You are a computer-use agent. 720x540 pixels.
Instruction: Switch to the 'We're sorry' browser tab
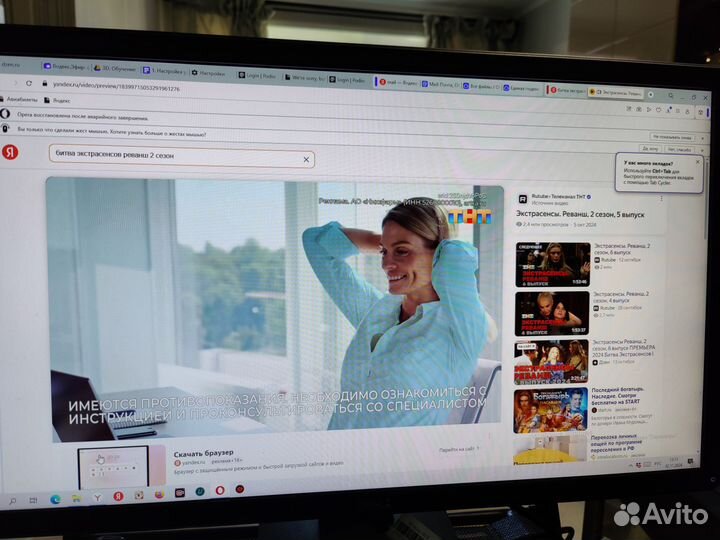coord(305,77)
